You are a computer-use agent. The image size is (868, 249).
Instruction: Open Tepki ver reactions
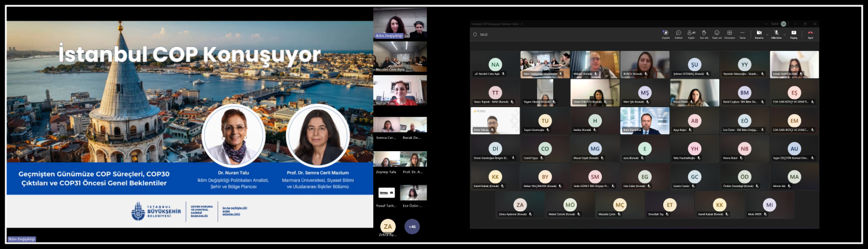point(716,34)
